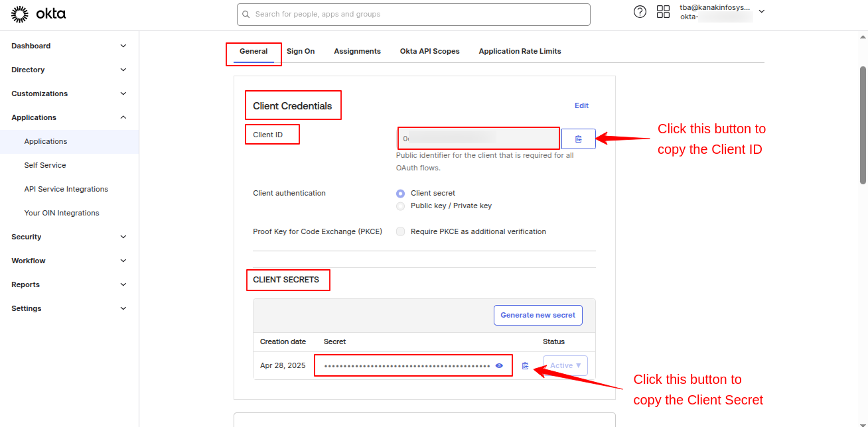This screenshot has width=868, height=427.
Task: Open the help question mark icon
Action: (640, 11)
